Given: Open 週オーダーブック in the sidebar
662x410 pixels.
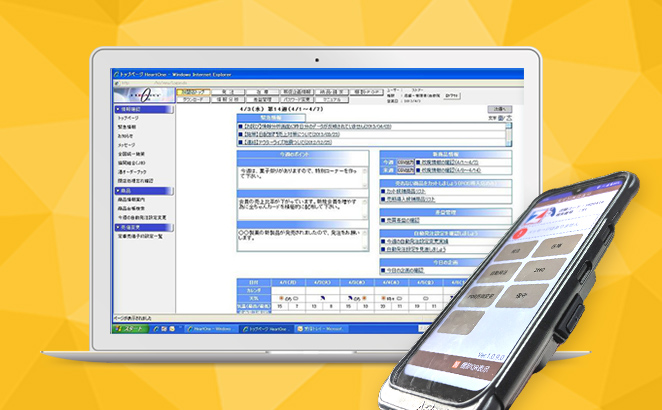Looking at the screenshot, I should (x=132, y=172).
